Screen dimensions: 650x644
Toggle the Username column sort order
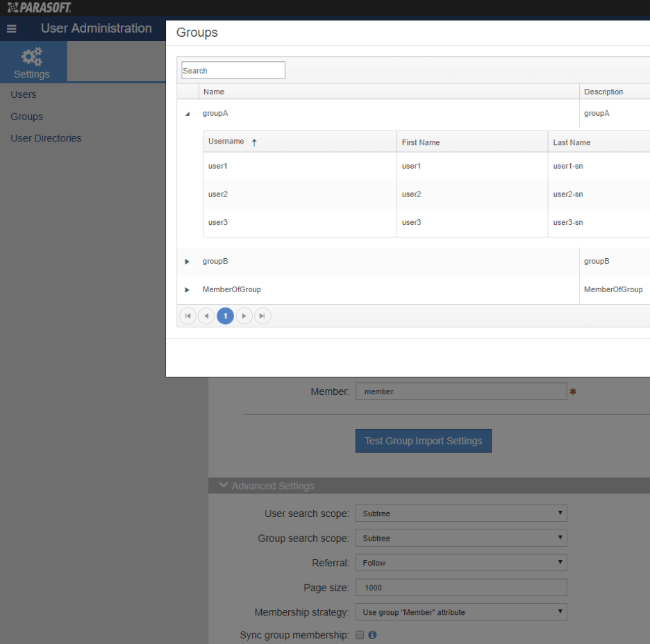coord(226,142)
